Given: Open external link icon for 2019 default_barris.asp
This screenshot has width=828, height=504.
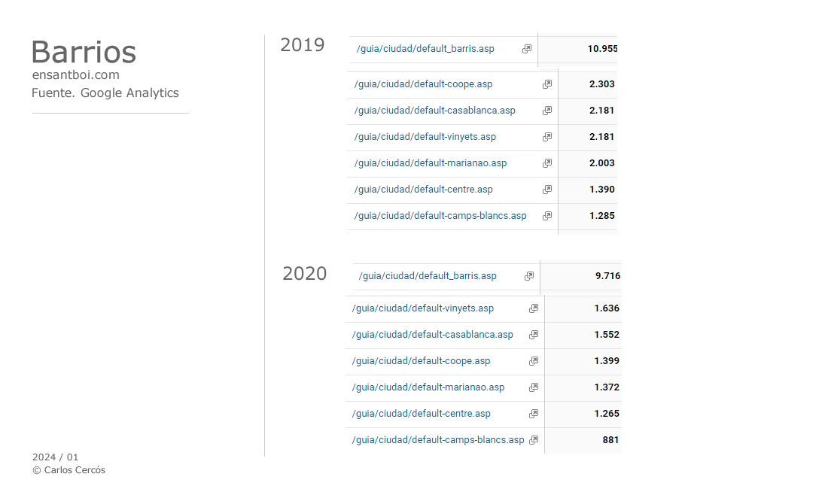Looking at the screenshot, I should tap(527, 49).
